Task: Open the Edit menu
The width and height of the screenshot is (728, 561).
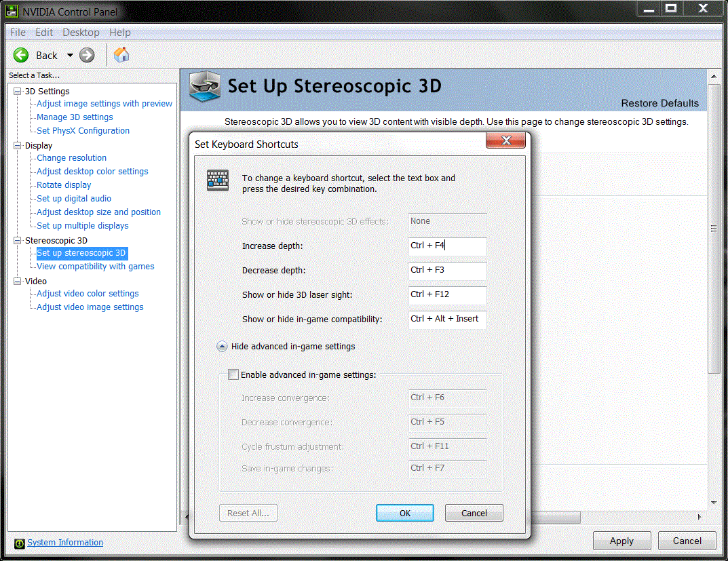Action: 44,33
